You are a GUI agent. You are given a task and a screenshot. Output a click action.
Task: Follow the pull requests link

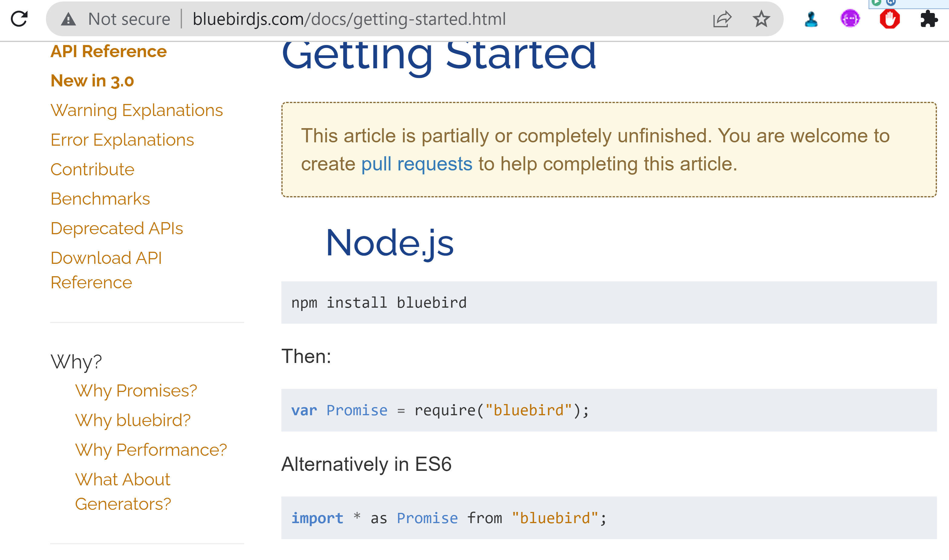point(416,164)
